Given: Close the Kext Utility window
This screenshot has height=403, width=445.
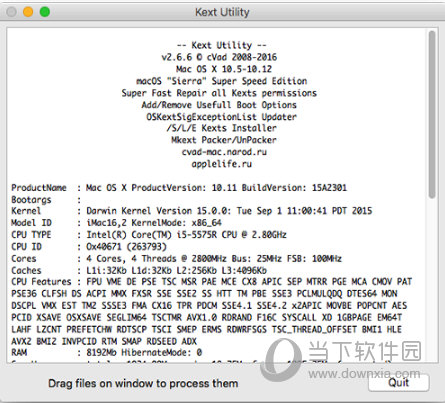Looking at the screenshot, I should (x=12, y=12).
